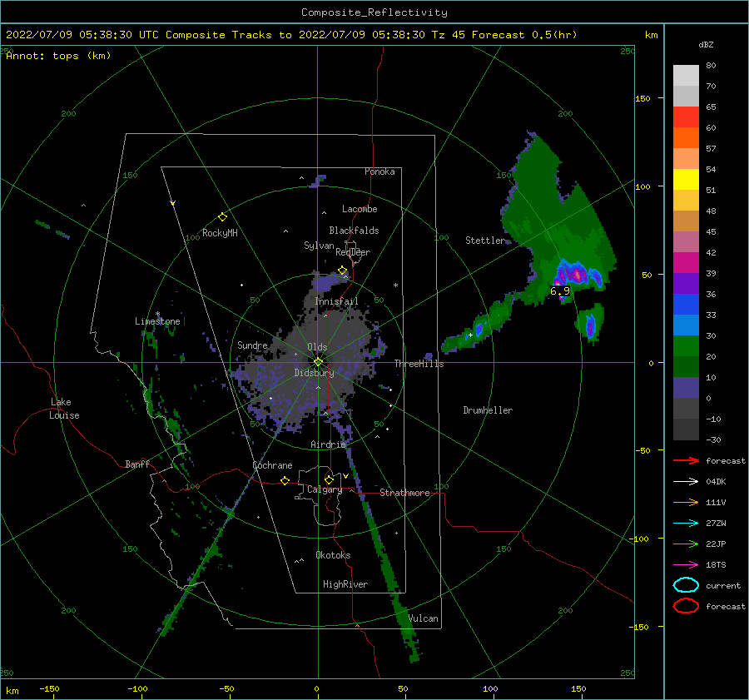Click the Stettler town label
The image size is (749, 700).
pos(485,241)
